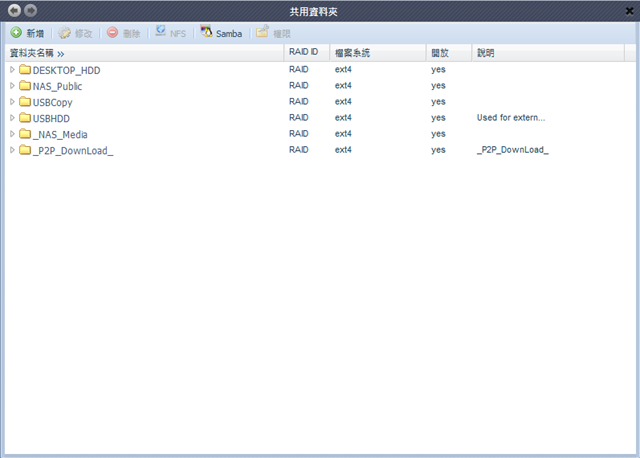The image size is (640, 458).
Task: Select the USBHDD folder name
Action: 51,118
